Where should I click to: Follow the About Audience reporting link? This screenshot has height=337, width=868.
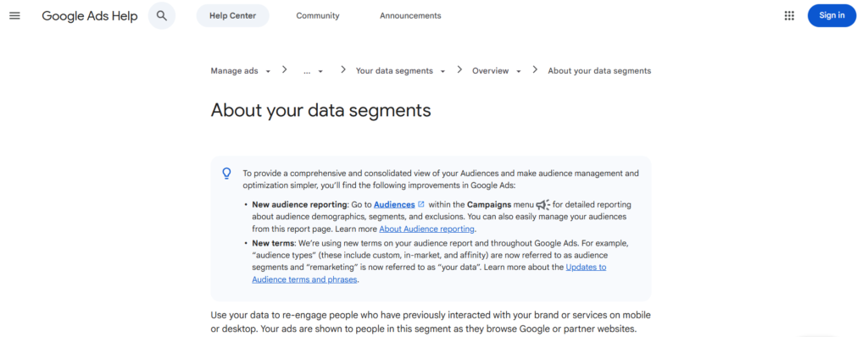[x=427, y=229]
